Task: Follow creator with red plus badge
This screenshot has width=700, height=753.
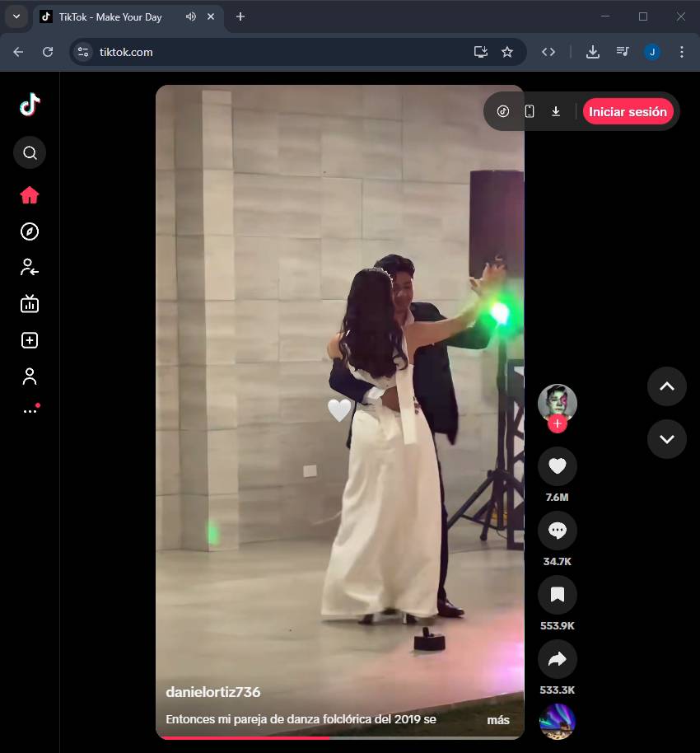Action: pos(558,423)
